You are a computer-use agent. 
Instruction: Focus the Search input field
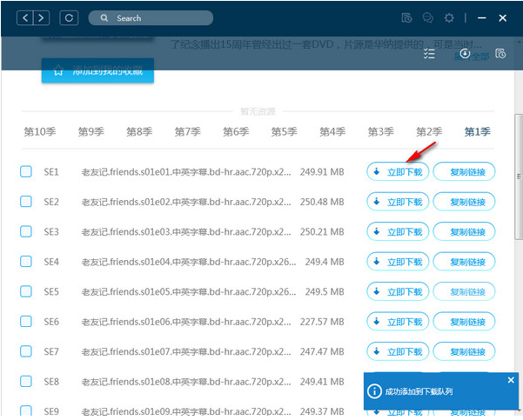[x=151, y=17]
